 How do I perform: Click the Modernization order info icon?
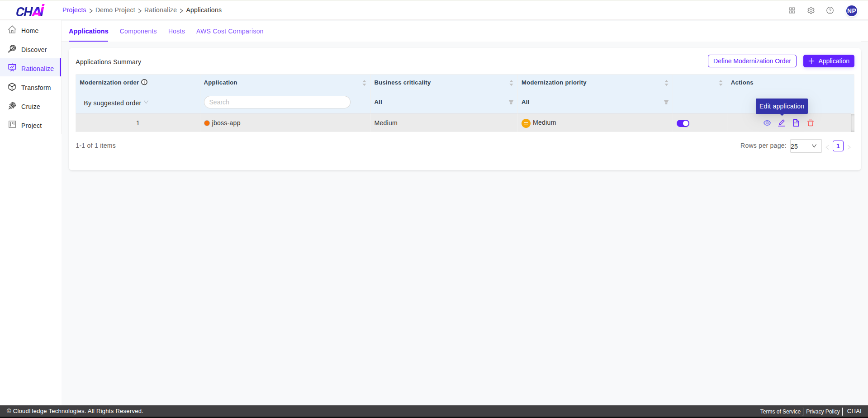pyautogui.click(x=144, y=82)
